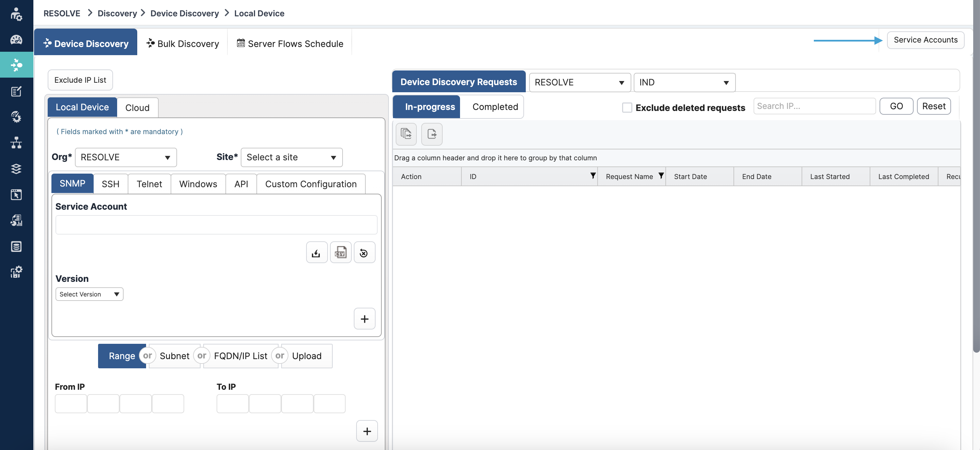
Task: Switch to Bulk Discovery tab
Action: [x=182, y=43]
